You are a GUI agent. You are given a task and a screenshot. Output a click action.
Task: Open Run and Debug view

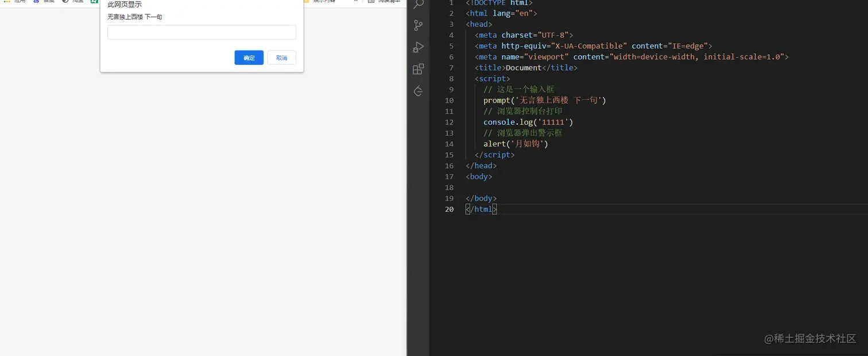coord(418,47)
